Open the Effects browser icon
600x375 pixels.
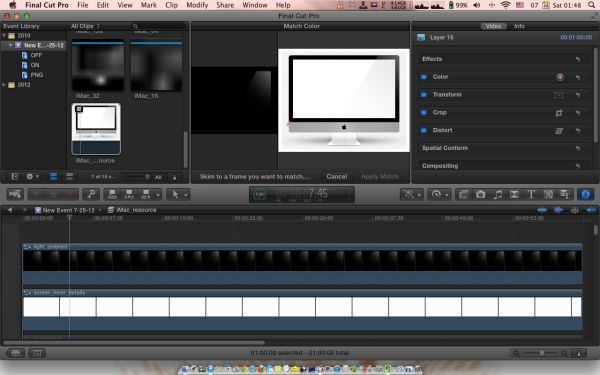[x=463, y=194]
